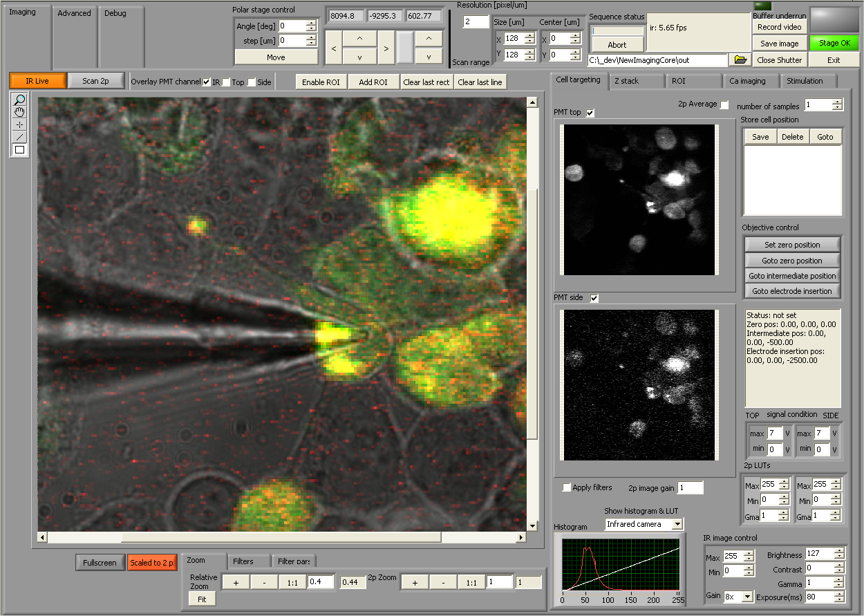
Task: Enable the 2p Average checkbox
Action: pyautogui.click(x=724, y=104)
